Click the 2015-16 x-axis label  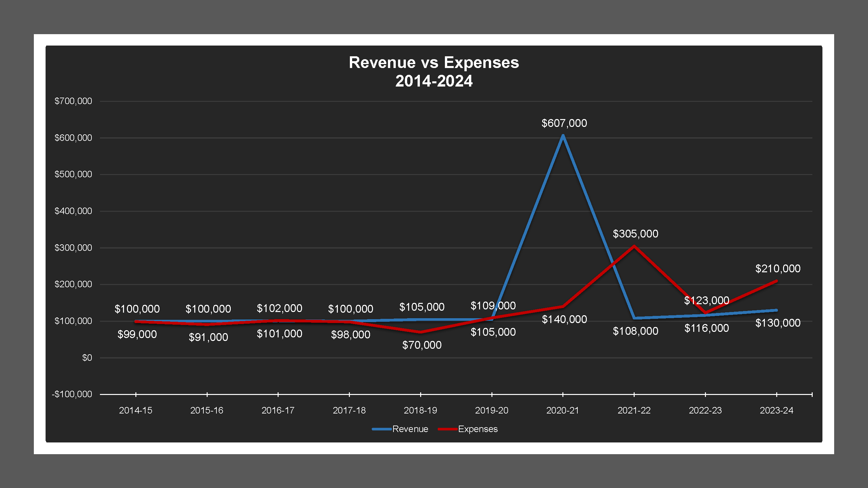point(207,410)
